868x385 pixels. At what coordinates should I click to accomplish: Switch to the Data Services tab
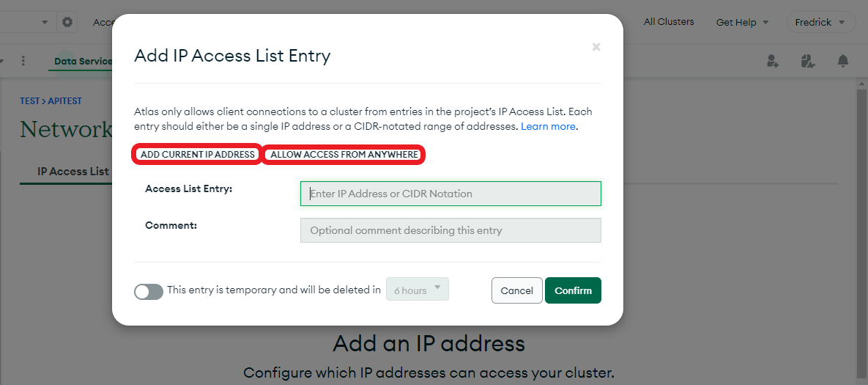pos(84,62)
